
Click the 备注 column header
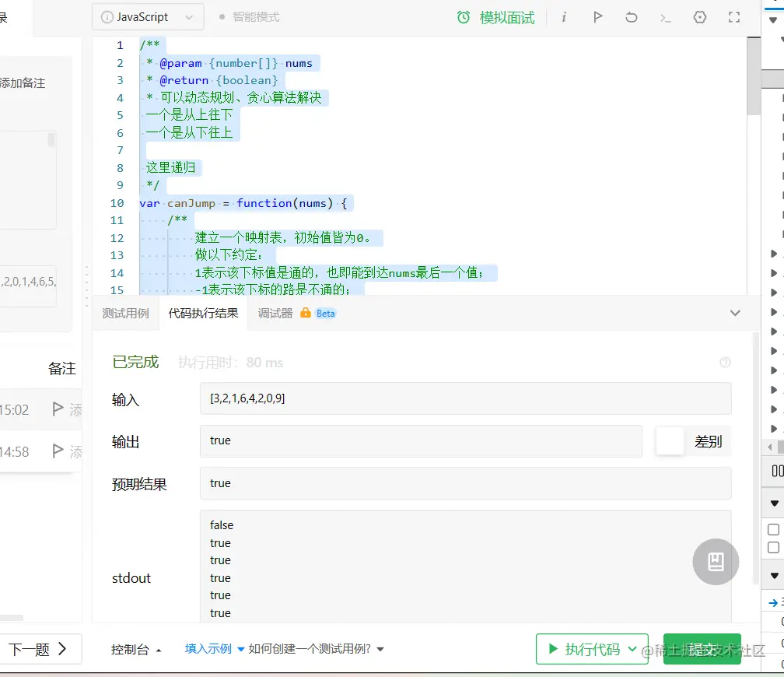point(62,369)
